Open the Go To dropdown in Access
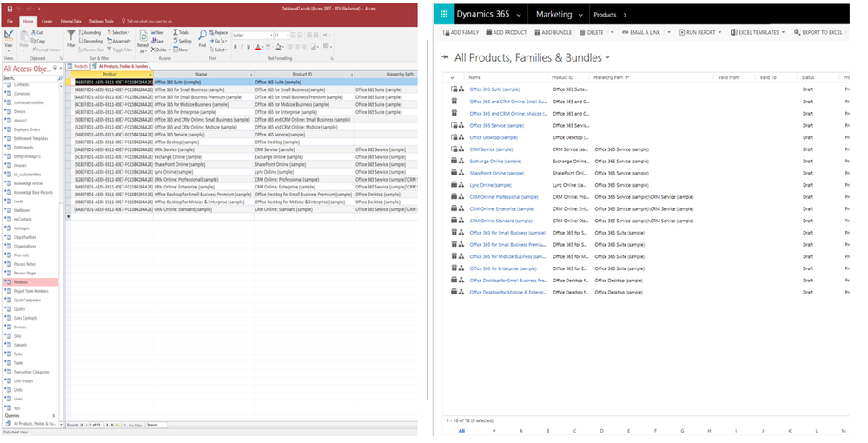The height and width of the screenshot is (443, 868). click(218, 41)
